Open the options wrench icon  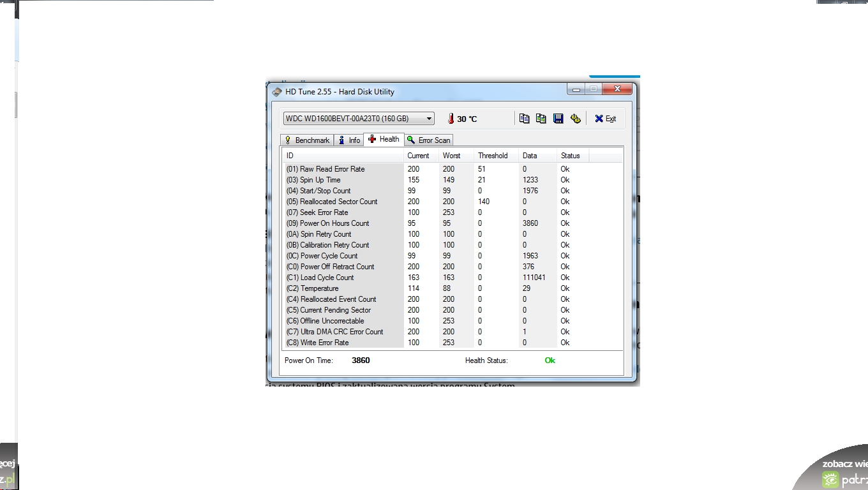tap(575, 119)
